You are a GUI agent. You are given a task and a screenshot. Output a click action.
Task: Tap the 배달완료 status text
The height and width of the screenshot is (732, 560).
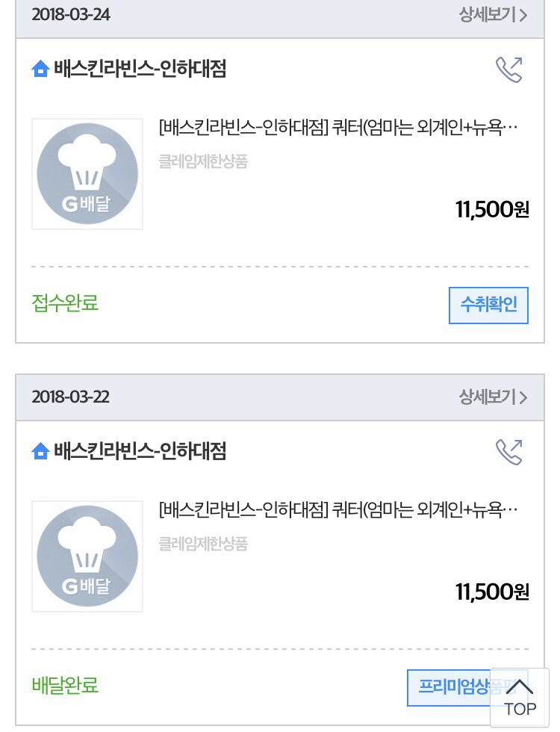pos(65,686)
